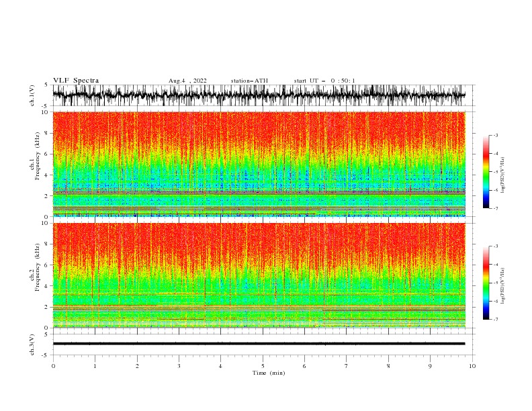Click the log(PSD) label beside ch.1 colorbar
532x411 pixels.
[502, 175]
